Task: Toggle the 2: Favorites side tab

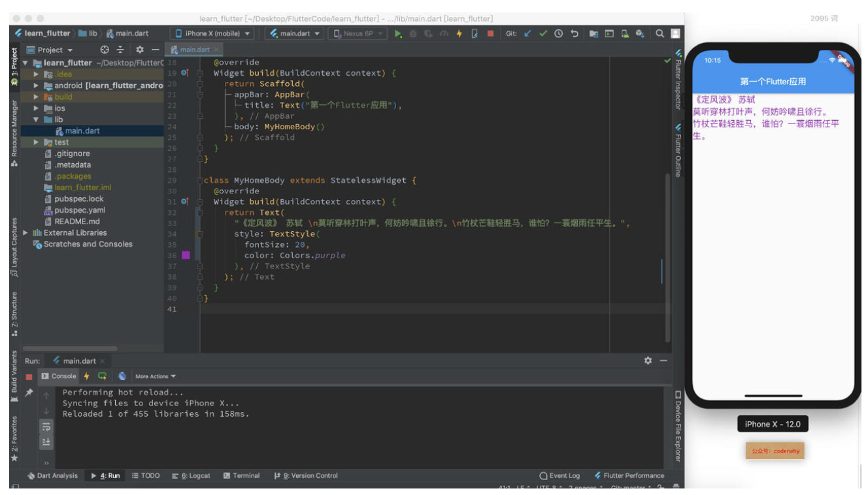Action: pyautogui.click(x=14, y=439)
